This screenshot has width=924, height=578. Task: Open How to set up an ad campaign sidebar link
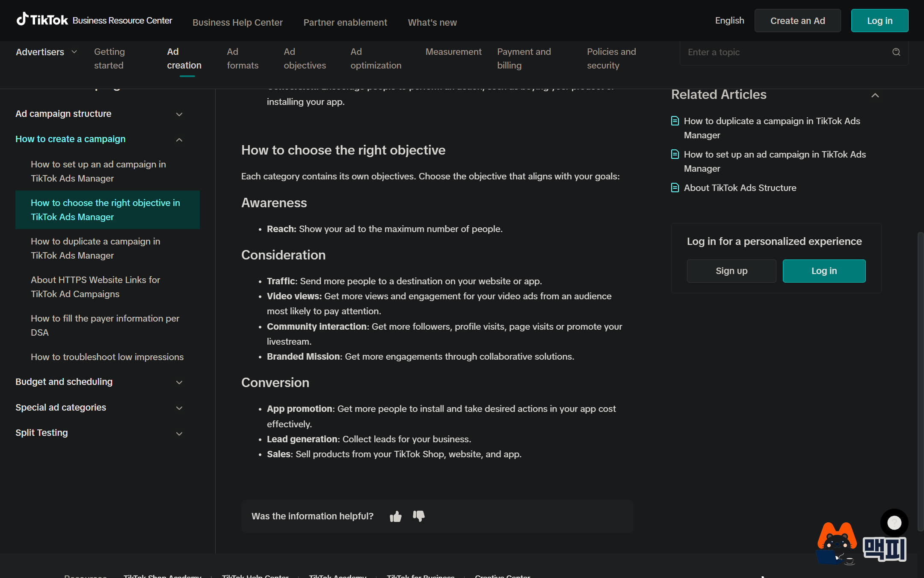pos(98,171)
